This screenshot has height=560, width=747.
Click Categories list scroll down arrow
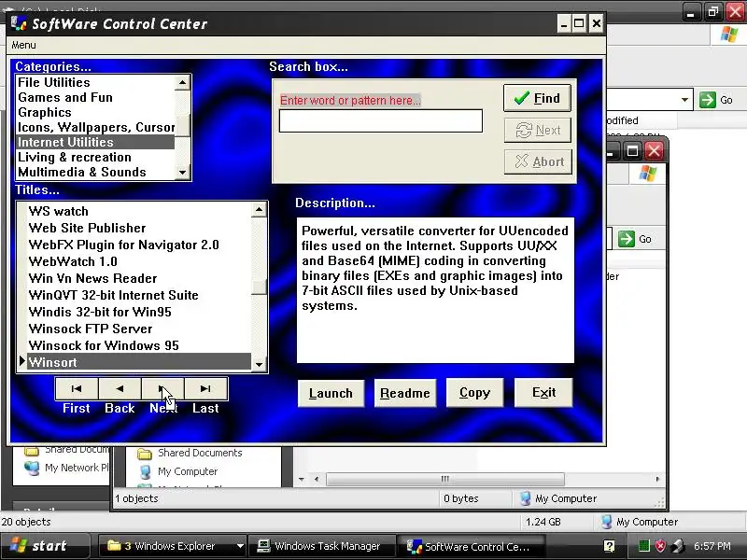182,173
